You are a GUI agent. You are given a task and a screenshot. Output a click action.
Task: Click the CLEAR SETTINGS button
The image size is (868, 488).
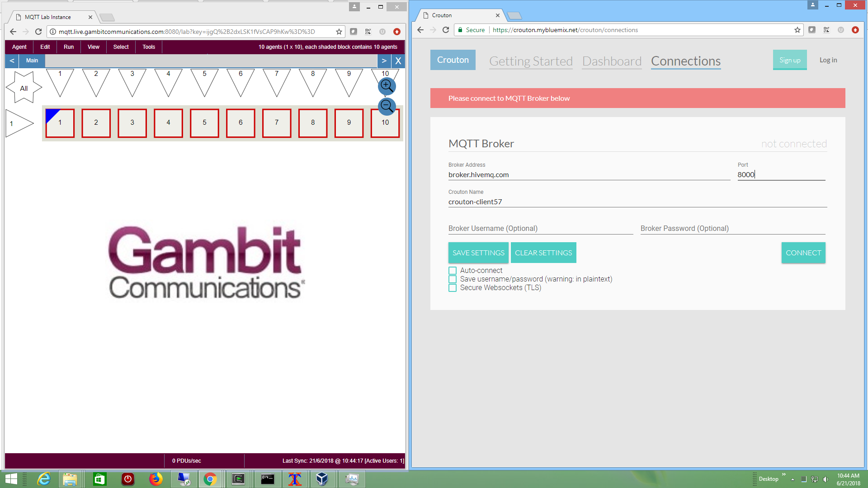pos(543,253)
